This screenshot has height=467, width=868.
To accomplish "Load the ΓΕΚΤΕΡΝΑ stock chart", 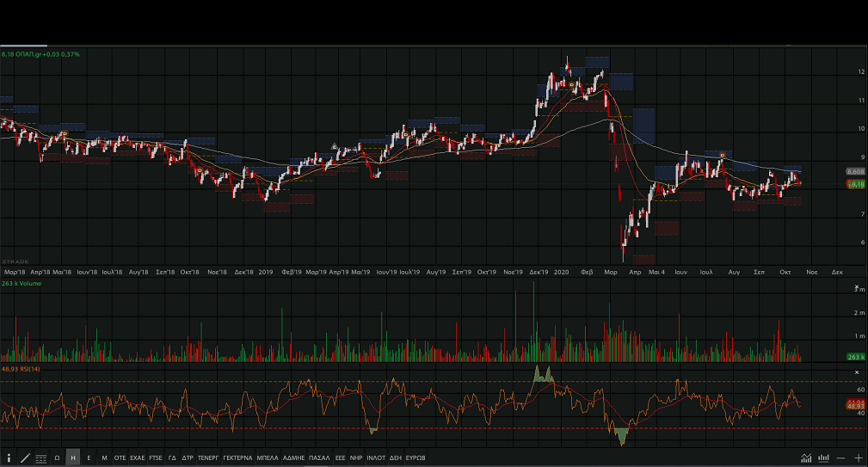I will [237, 458].
